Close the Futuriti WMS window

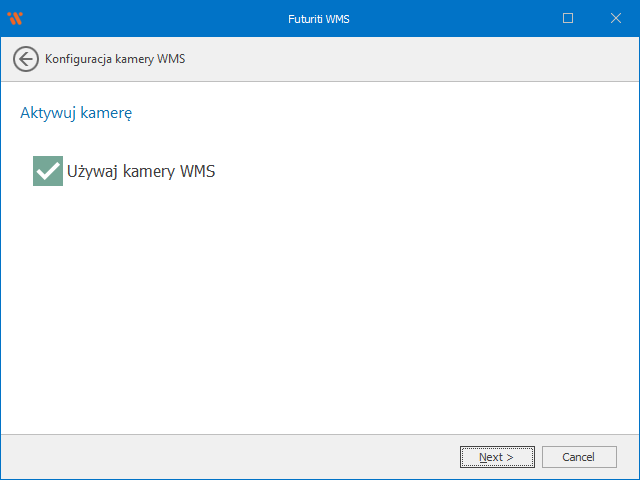point(614,18)
